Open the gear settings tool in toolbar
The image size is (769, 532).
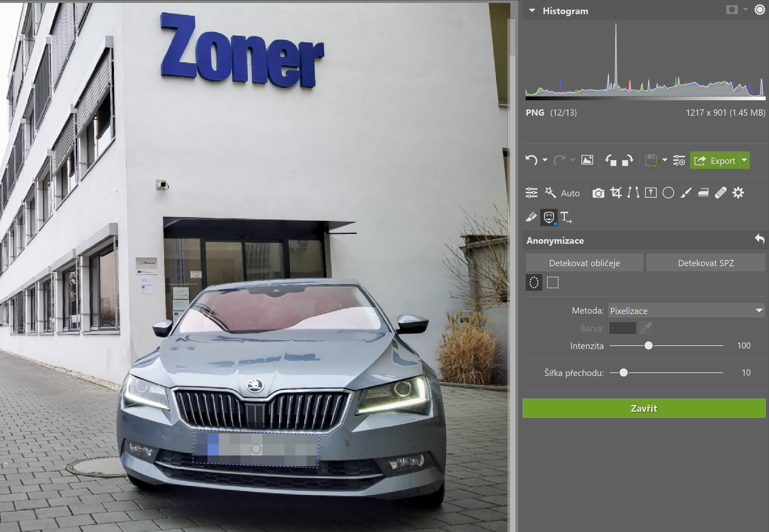[738, 193]
